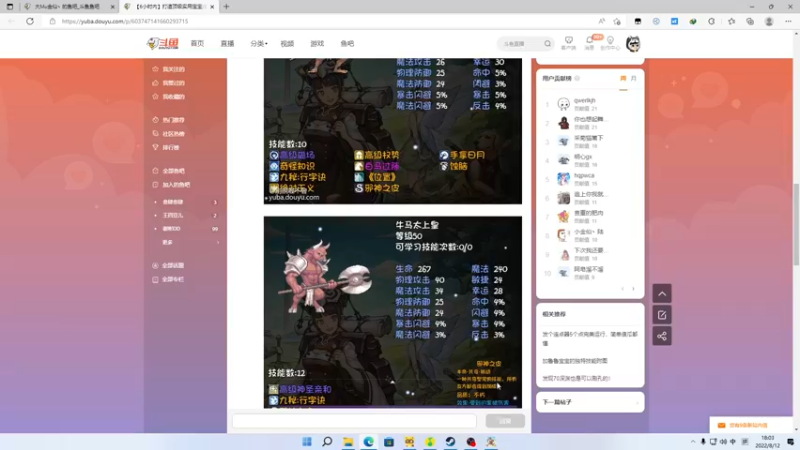The width and height of the screenshot is (800, 450).
Task: Open the 客户端 client download icon
Action: click(568, 43)
